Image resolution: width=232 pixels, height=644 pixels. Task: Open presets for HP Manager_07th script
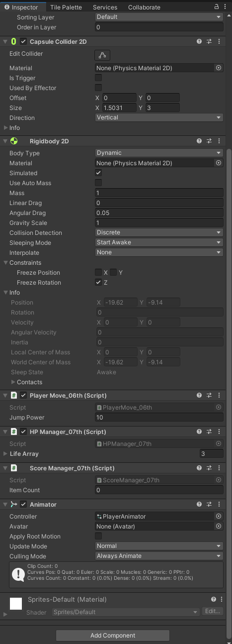click(x=209, y=432)
